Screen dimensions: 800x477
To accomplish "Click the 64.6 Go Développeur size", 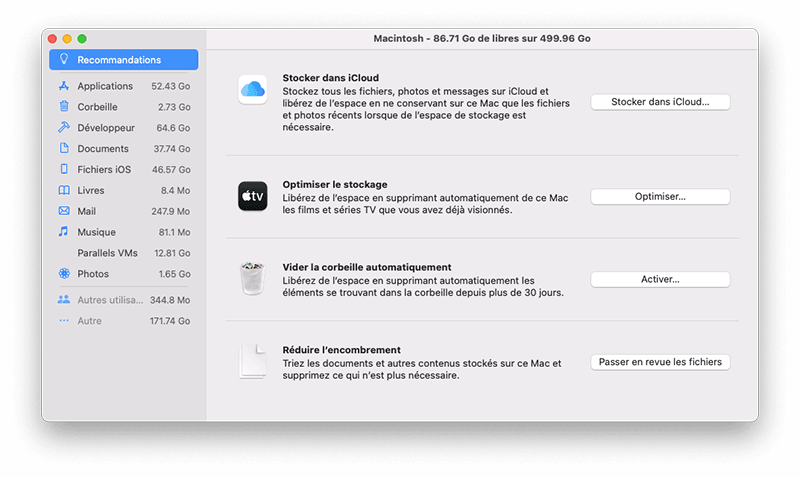I will point(173,128).
